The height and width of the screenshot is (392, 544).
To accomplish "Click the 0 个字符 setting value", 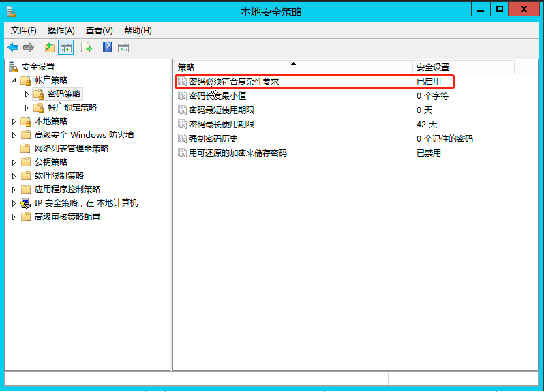I will click(x=432, y=95).
